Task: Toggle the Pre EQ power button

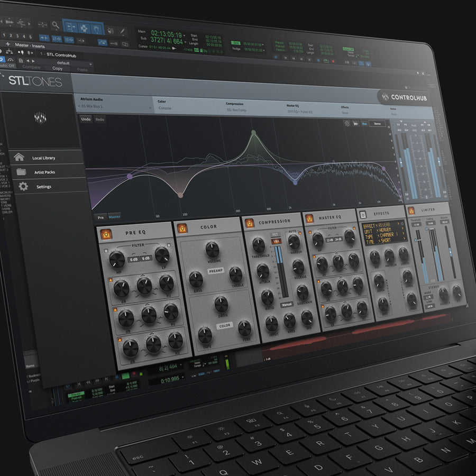Action: pos(106,233)
